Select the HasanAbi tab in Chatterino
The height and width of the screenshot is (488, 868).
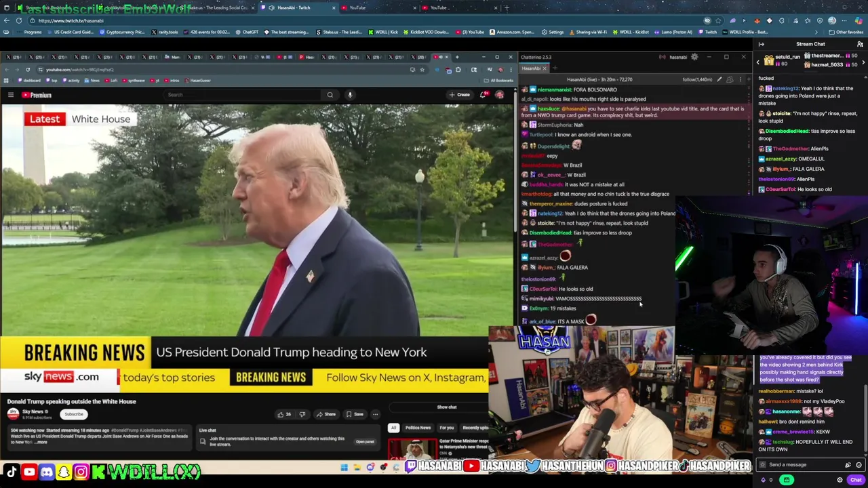click(534, 68)
